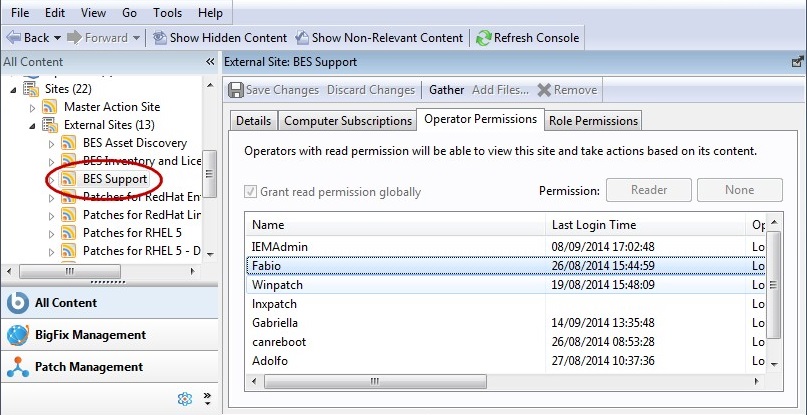The height and width of the screenshot is (415, 807).
Task: Select the Fabio operator row
Action: [x=505, y=266]
